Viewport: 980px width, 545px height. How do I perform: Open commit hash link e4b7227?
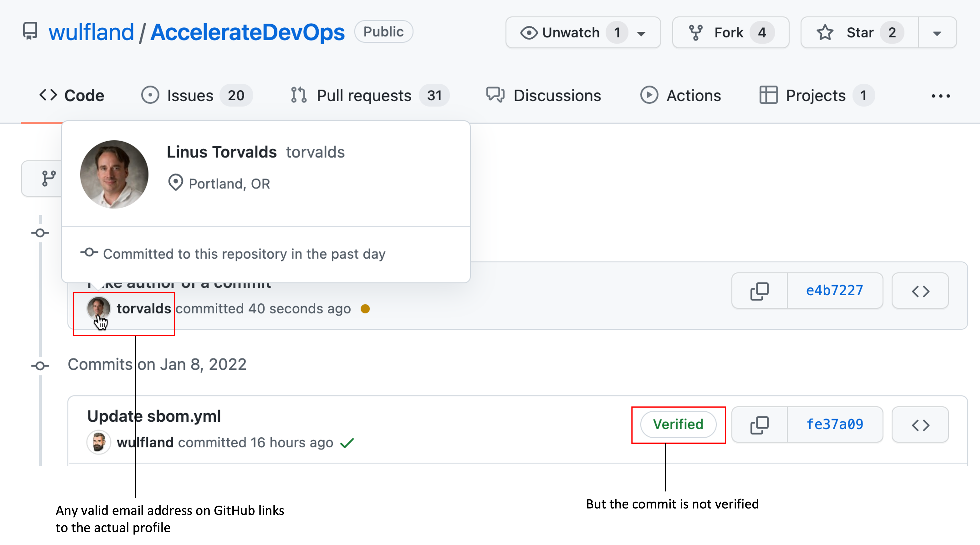[x=834, y=291]
